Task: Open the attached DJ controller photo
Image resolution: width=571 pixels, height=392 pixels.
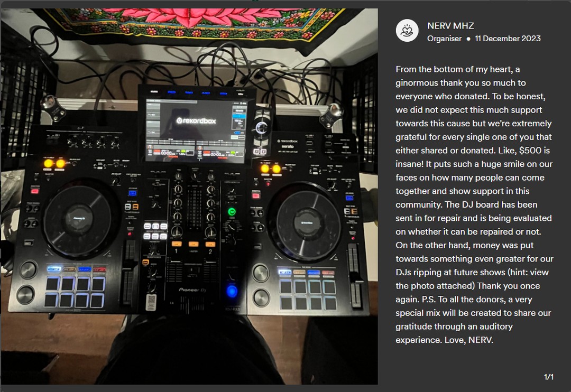Action: click(189, 196)
